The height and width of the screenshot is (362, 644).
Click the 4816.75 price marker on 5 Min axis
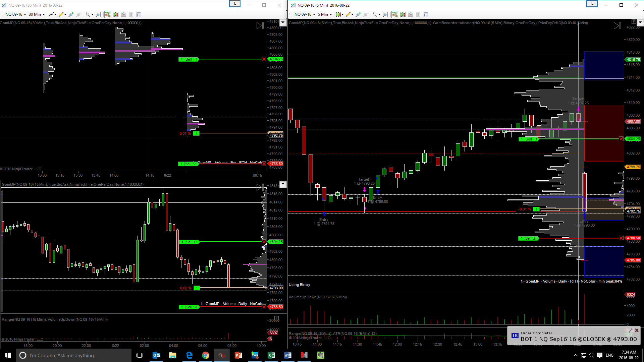pyautogui.click(x=633, y=60)
